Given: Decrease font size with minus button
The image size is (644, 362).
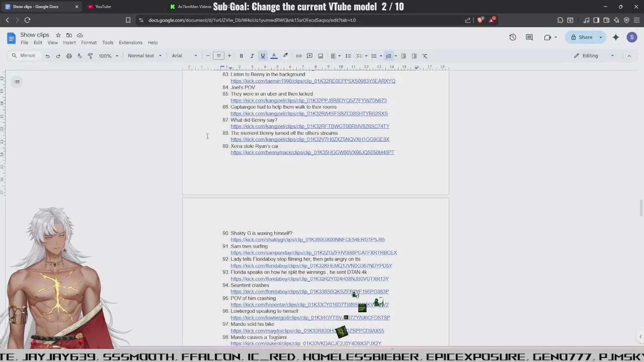Looking at the screenshot, I should pyautogui.click(x=208, y=56).
